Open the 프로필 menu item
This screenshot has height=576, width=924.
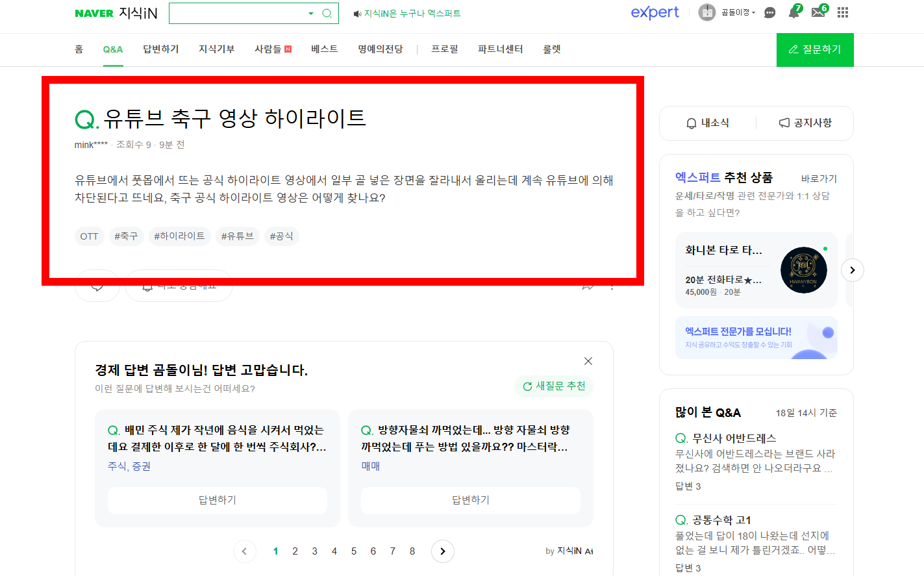point(444,49)
